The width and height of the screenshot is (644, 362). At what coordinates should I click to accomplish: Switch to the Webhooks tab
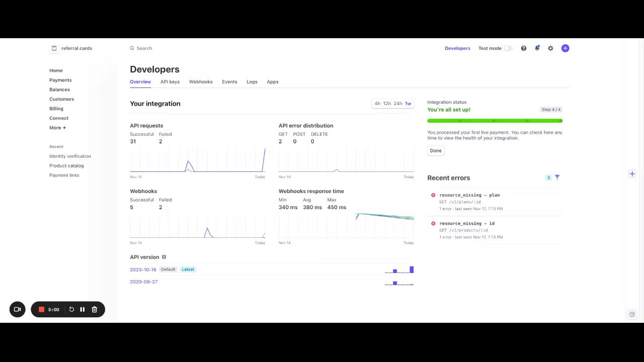tap(201, 81)
